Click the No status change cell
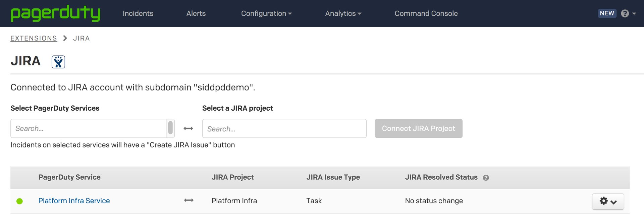 (x=434, y=201)
